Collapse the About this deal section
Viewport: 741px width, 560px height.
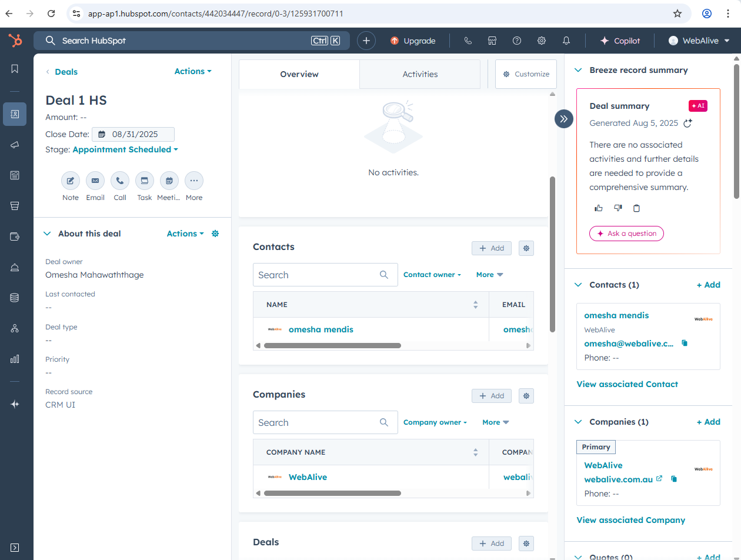click(48, 234)
